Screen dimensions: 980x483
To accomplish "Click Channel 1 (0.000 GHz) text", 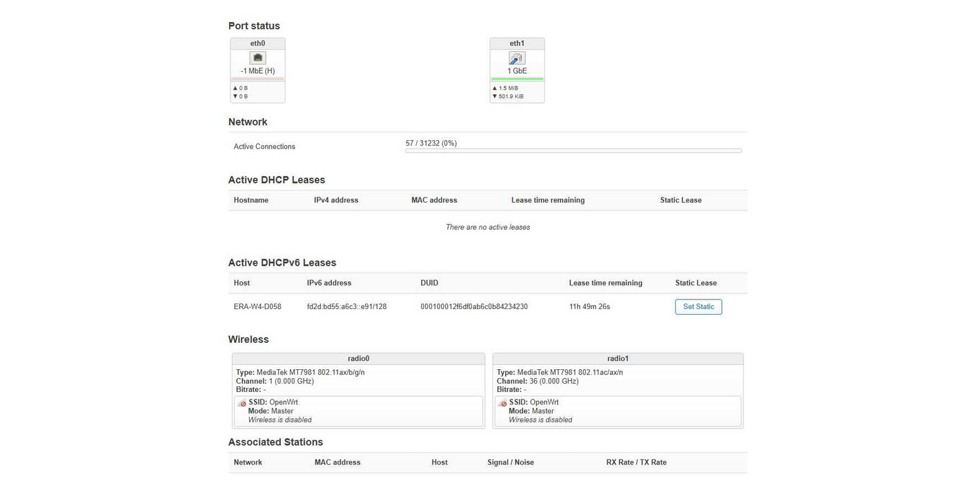I will click(x=275, y=381).
